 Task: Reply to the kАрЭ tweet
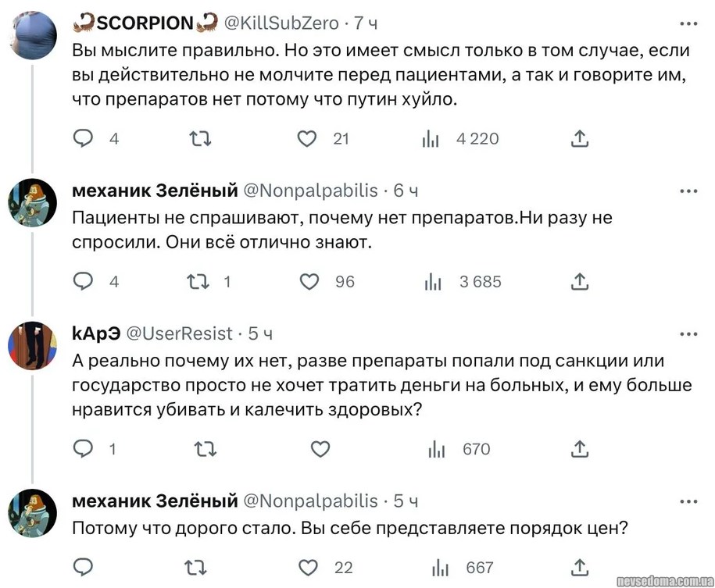tap(84, 449)
